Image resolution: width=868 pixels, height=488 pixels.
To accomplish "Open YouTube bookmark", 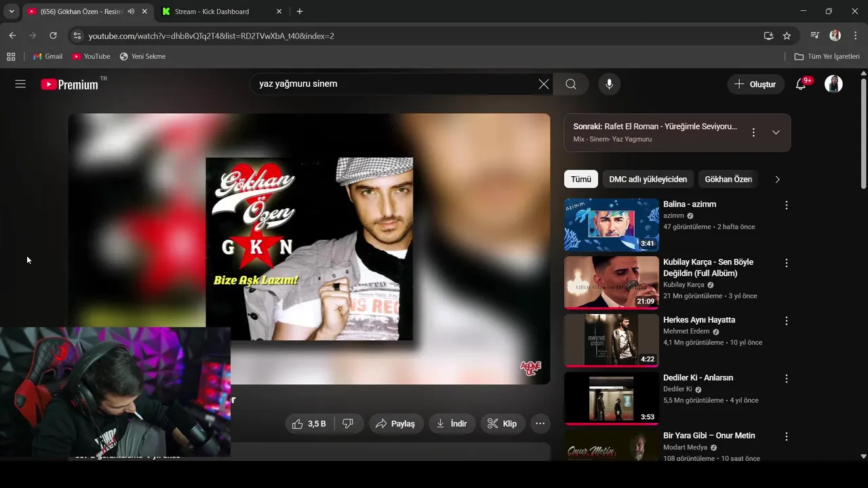I will [92, 56].
